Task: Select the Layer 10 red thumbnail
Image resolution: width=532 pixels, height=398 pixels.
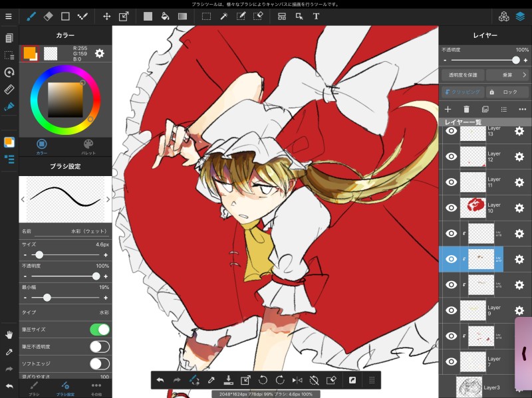Action: pyautogui.click(x=473, y=208)
